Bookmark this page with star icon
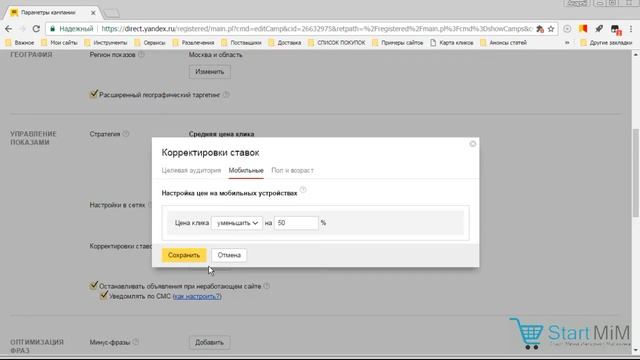The width and height of the screenshot is (640, 360). tap(551, 29)
